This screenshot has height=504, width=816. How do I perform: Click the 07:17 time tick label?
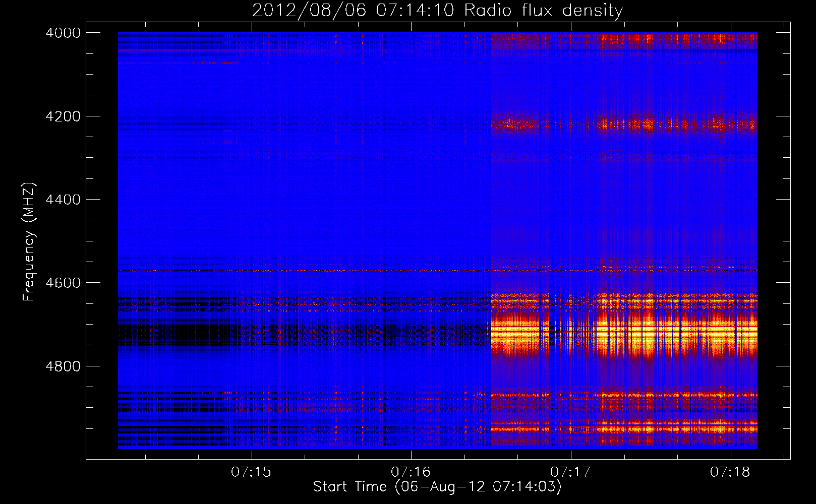point(570,472)
